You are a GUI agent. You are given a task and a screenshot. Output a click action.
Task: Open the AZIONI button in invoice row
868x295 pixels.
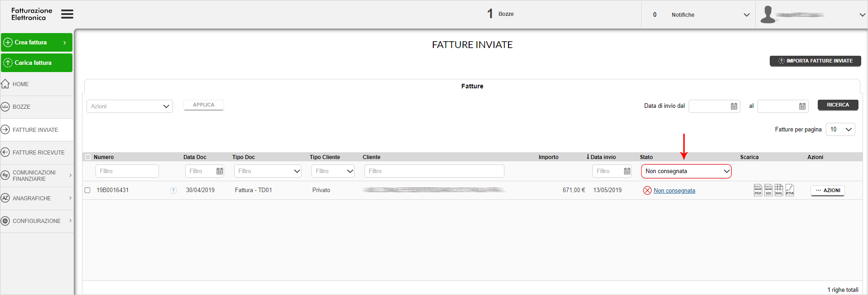tap(828, 190)
